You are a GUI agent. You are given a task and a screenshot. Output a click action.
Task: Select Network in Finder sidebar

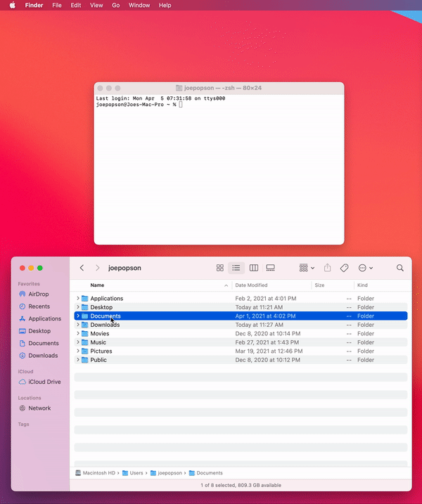click(x=35, y=408)
